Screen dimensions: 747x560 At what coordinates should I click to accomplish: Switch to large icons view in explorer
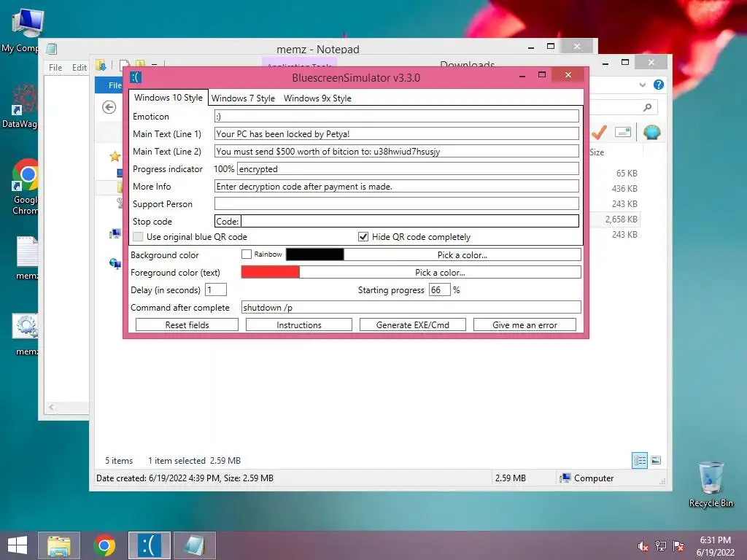click(656, 460)
